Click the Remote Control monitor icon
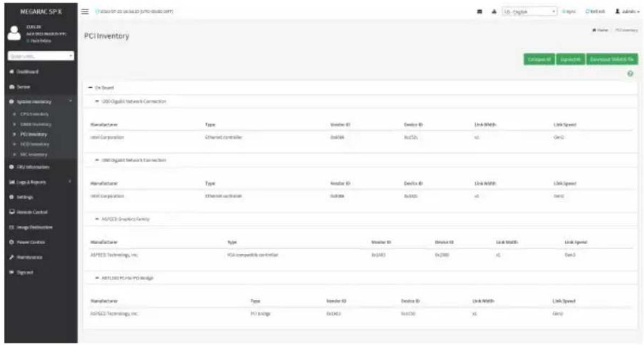 tap(11, 212)
